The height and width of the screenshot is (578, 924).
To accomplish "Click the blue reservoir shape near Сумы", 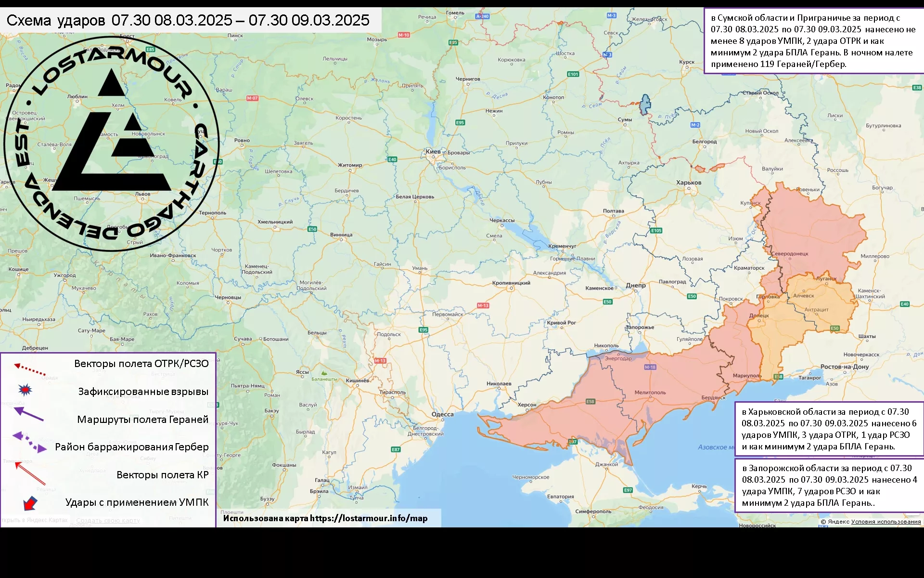I will (x=645, y=104).
